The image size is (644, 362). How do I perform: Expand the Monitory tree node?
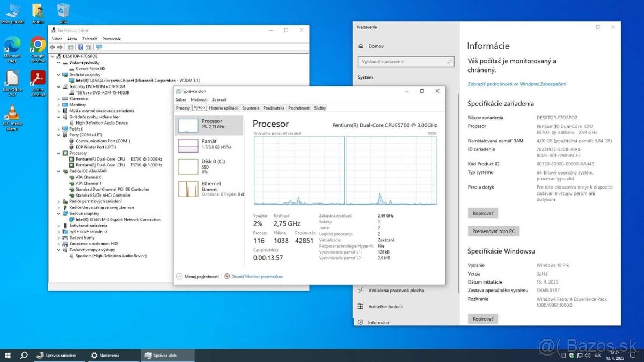59,104
